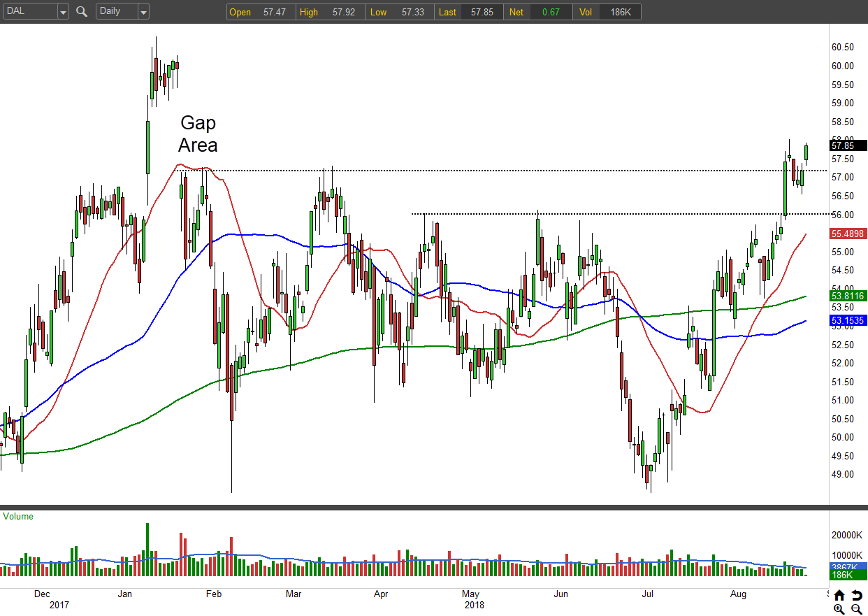Click the black 57.85 last price label
The image size is (868, 616).
click(x=848, y=145)
